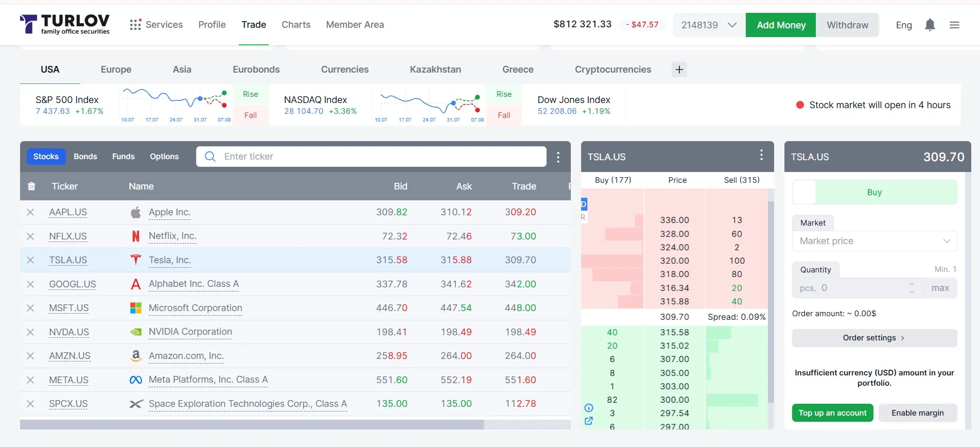Go to Member Area

355,25
